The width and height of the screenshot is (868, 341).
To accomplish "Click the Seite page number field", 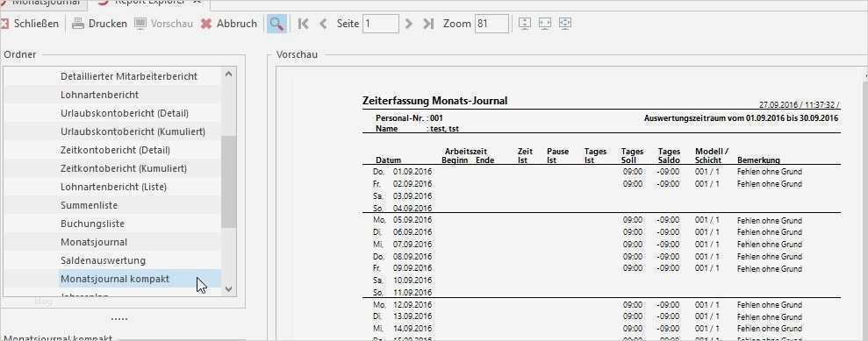I will [381, 24].
